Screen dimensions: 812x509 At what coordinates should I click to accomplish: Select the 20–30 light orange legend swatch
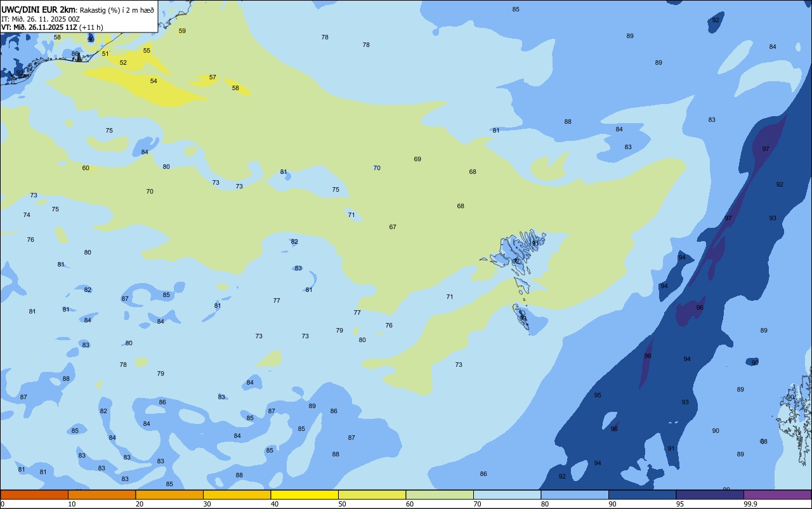tap(169, 494)
